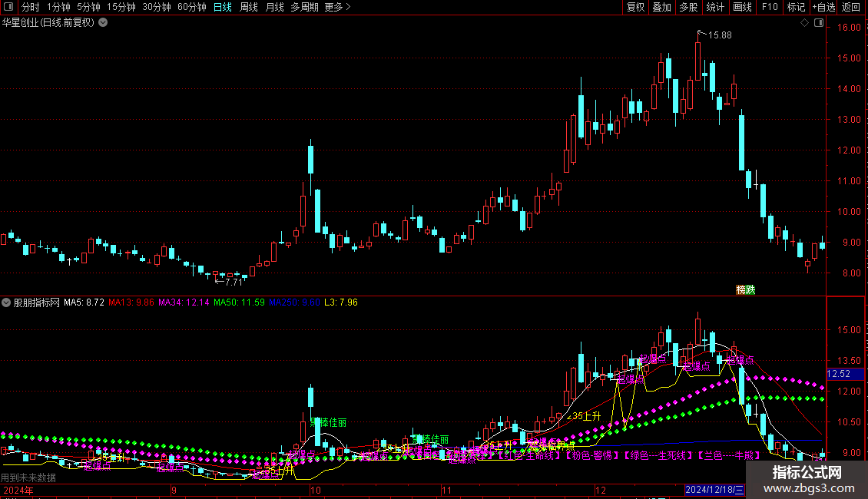The image size is (868, 499).
Task: Select the 60分钟 period
Action: tap(191, 7)
